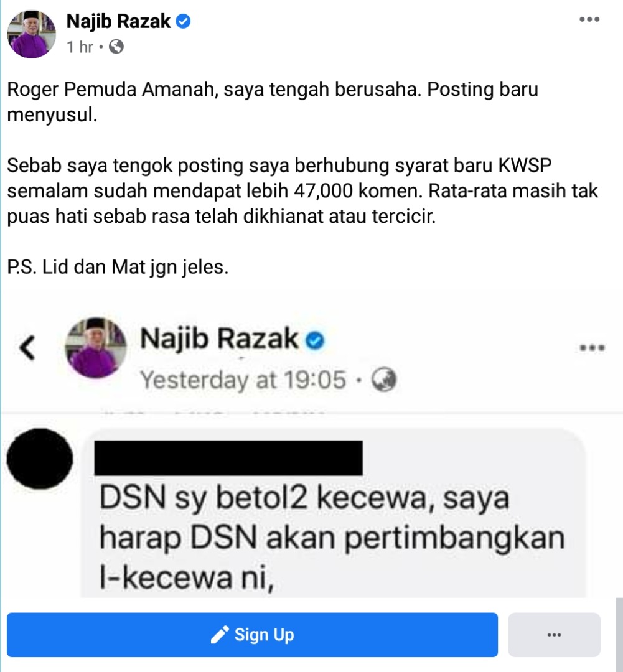
Task: Tap the back arrow in embedded screenshot
Action: [27, 347]
